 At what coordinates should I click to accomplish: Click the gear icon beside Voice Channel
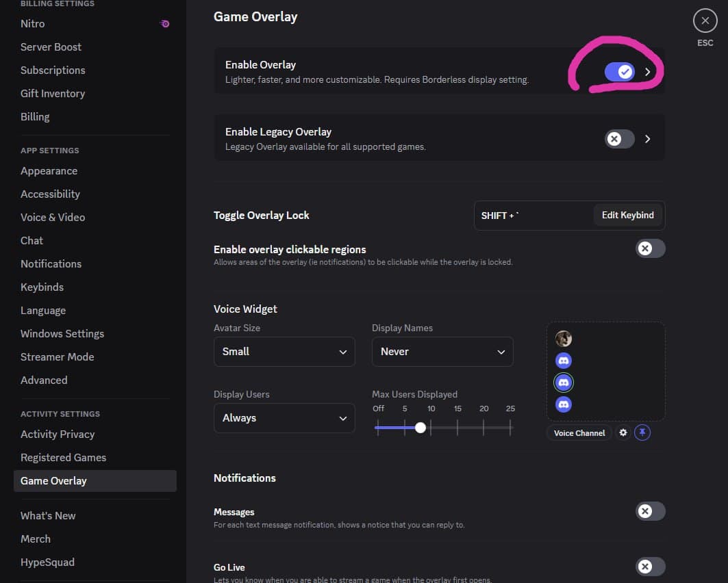(623, 432)
